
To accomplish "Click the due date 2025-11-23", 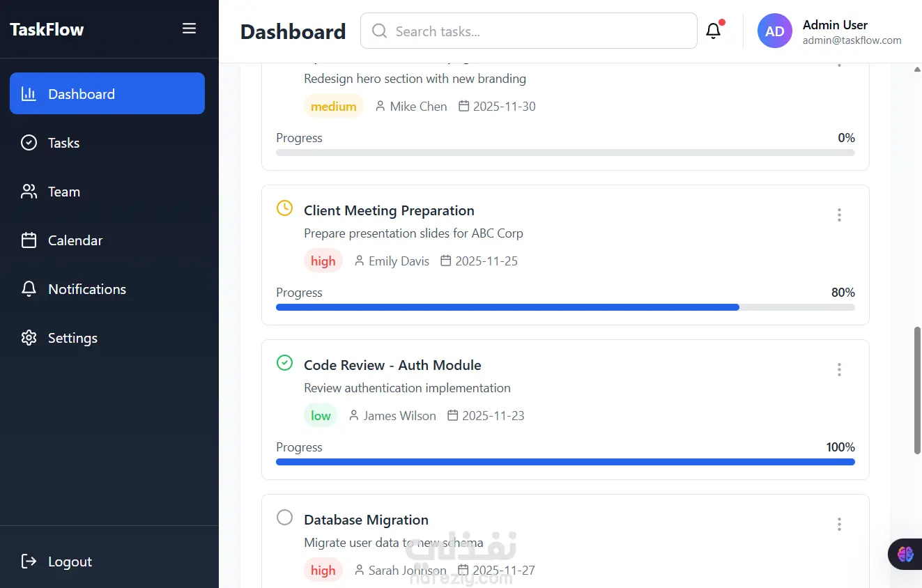I will click(x=493, y=416).
